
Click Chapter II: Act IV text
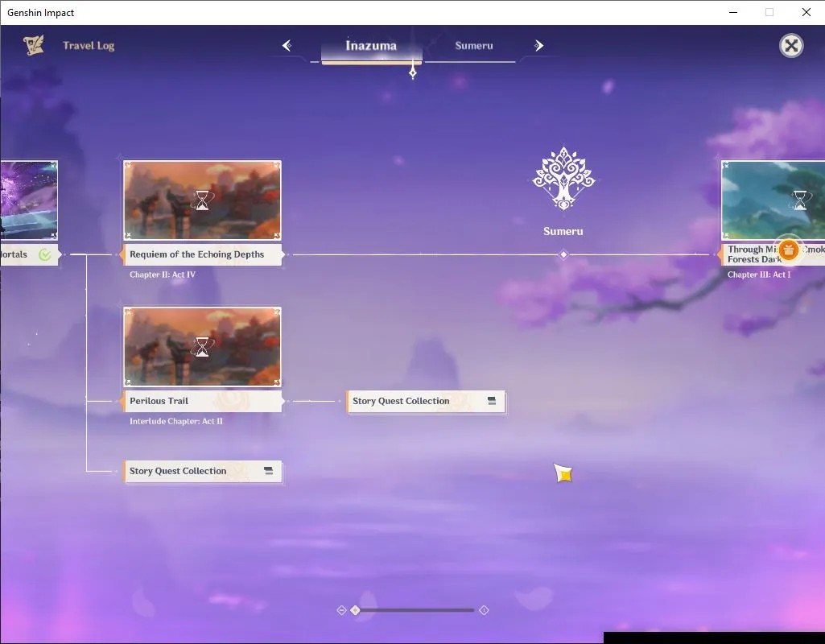pyautogui.click(x=163, y=275)
